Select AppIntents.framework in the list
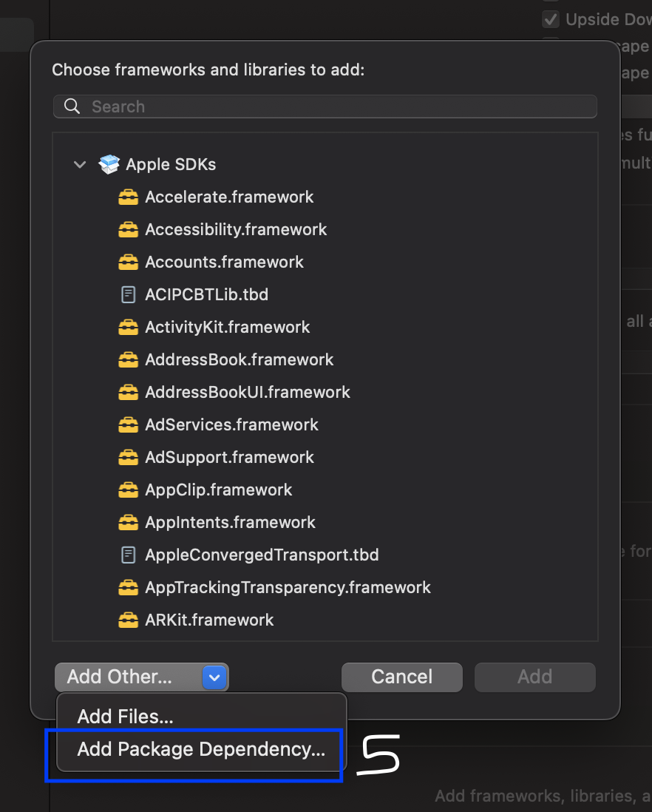Screen dimensions: 652x812 230,523
